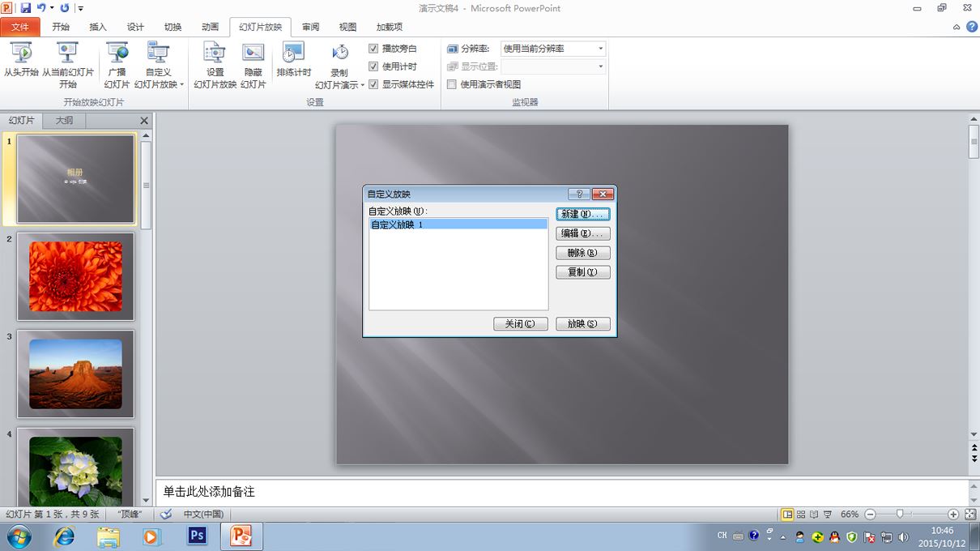Click 删除 button in dialog

point(583,253)
